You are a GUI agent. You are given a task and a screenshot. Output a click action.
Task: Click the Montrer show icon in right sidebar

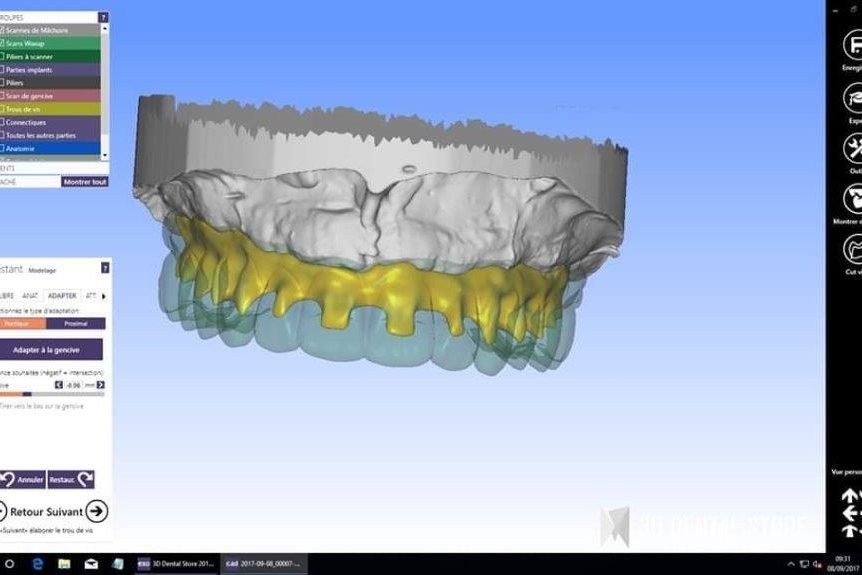pyautogui.click(x=853, y=200)
